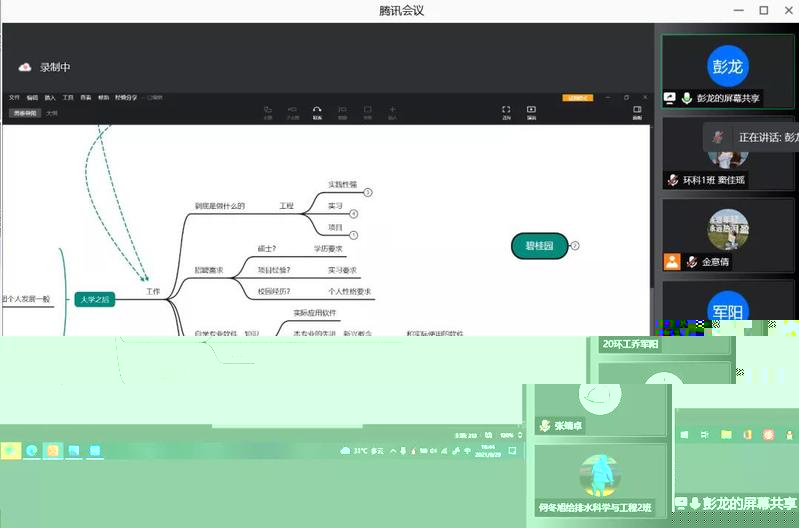The width and height of the screenshot is (799, 528).
Task: Expand the 实践性强 branch count circle
Action: click(x=367, y=192)
